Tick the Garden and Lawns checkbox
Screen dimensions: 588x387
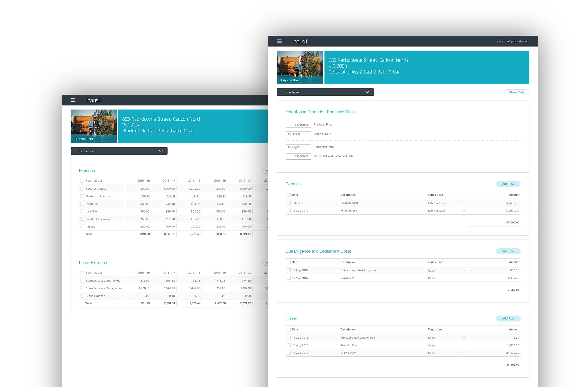[x=82, y=196]
